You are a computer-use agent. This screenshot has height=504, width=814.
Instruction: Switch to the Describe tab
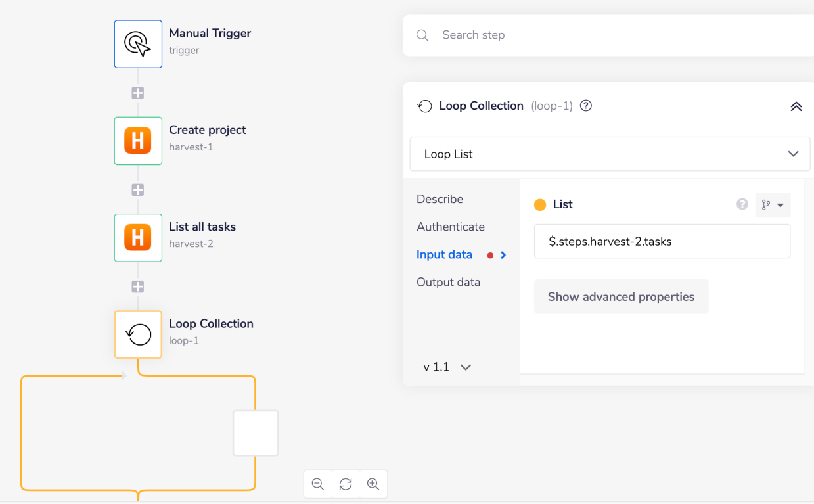pos(440,199)
